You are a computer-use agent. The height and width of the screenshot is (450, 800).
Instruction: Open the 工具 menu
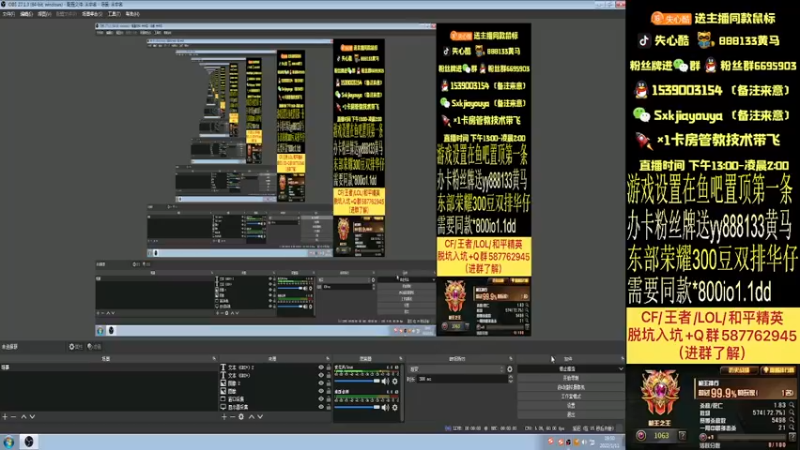114,14
